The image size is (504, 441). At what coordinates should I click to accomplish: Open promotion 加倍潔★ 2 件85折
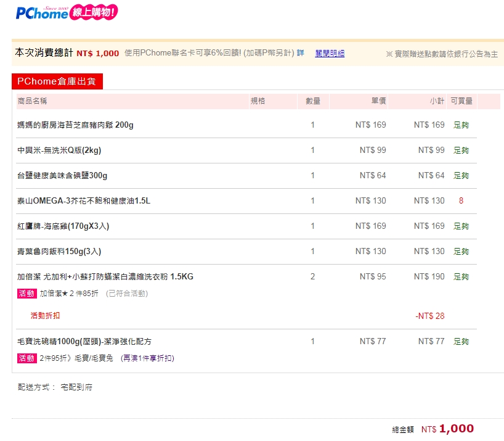pos(69,294)
